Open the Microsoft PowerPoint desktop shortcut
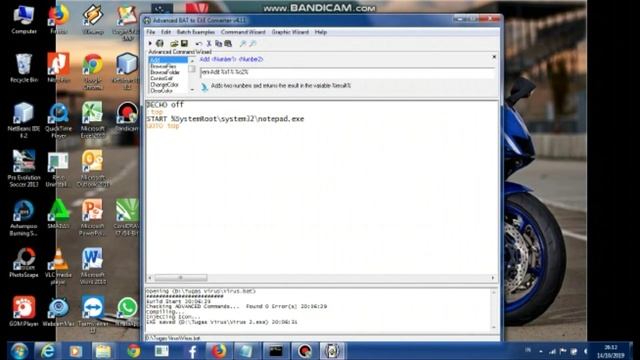 coord(93,218)
